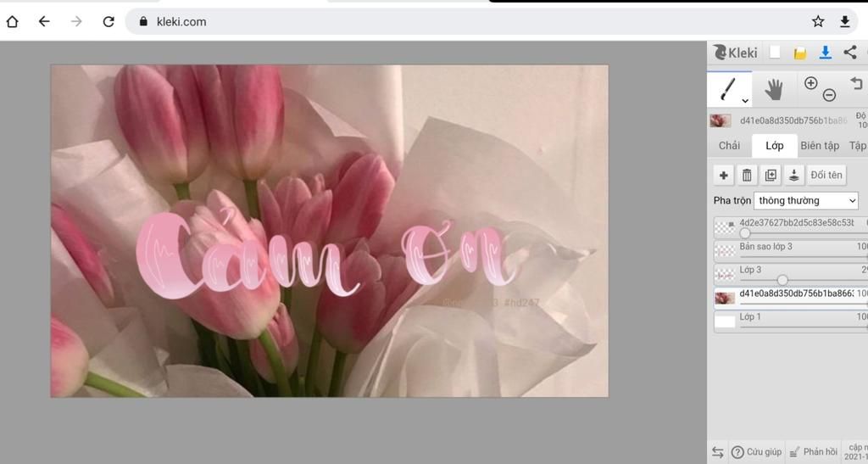Swap panel side with the arrows icon
The height and width of the screenshot is (464, 868).
(717, 452)
